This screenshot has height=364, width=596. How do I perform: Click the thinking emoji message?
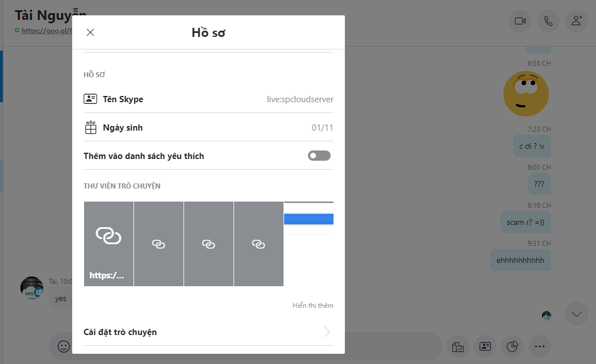(x=526, y=94)
